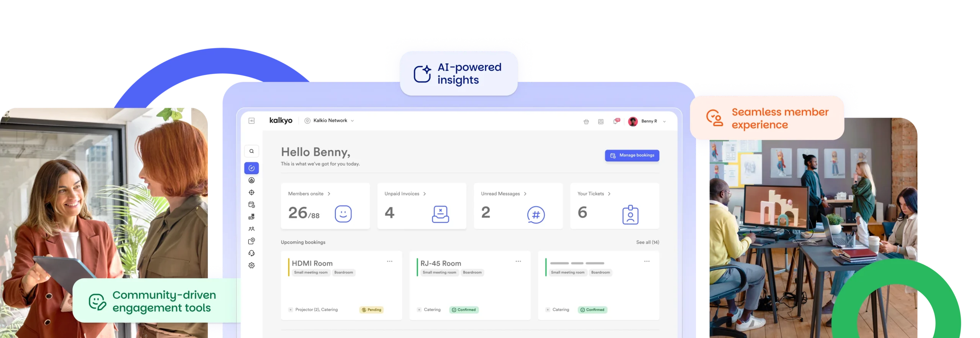Expand the Benny R user menu

(x=647, y=121)
